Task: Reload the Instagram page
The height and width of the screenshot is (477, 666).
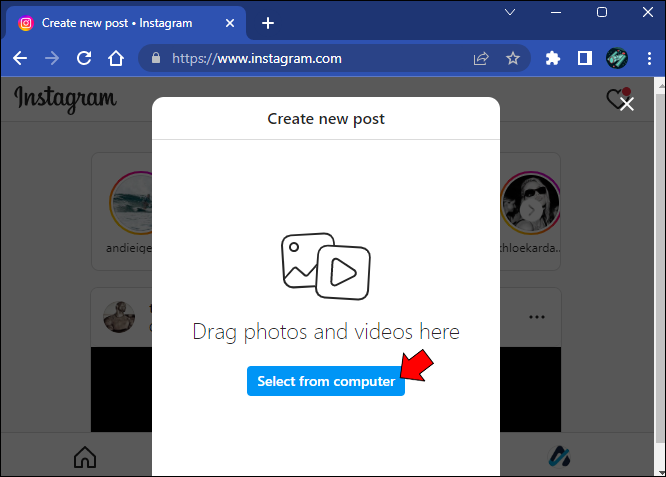Action: coord(84,58)
